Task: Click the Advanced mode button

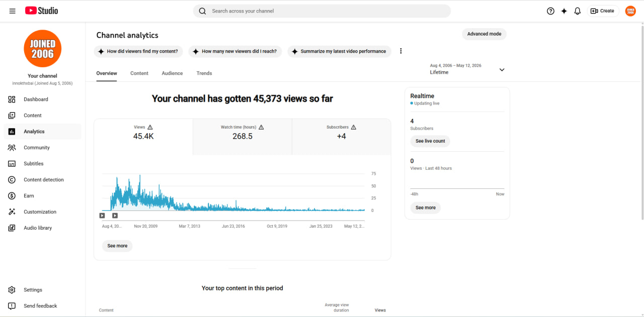Action: (484, 34)
